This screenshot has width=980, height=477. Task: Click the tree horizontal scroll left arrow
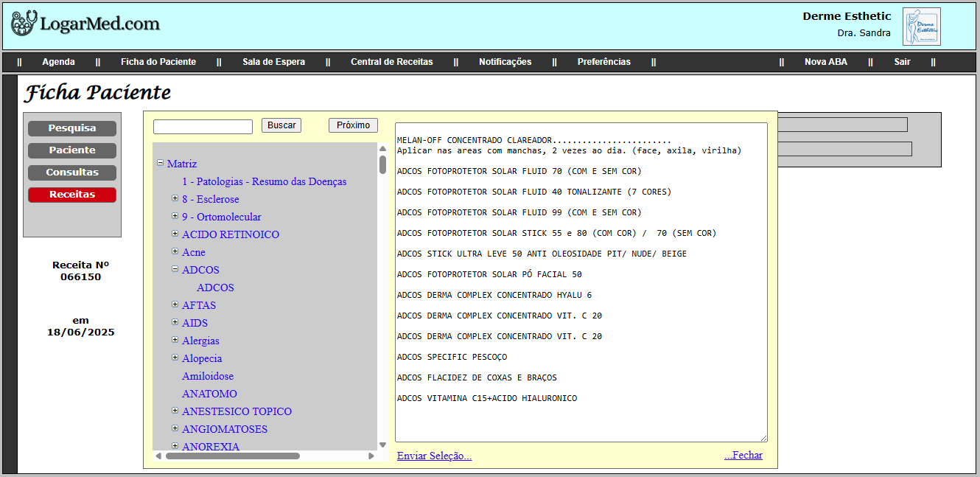point(158,456)
